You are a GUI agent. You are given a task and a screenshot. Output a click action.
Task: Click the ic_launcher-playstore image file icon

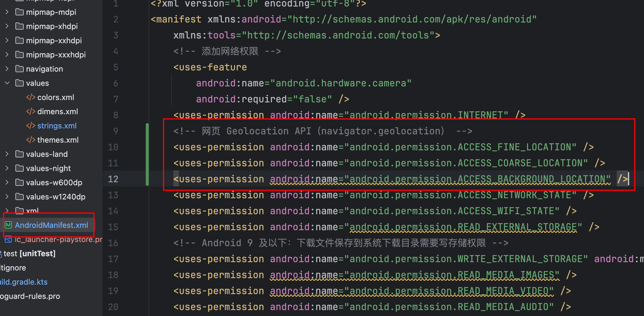8,239
